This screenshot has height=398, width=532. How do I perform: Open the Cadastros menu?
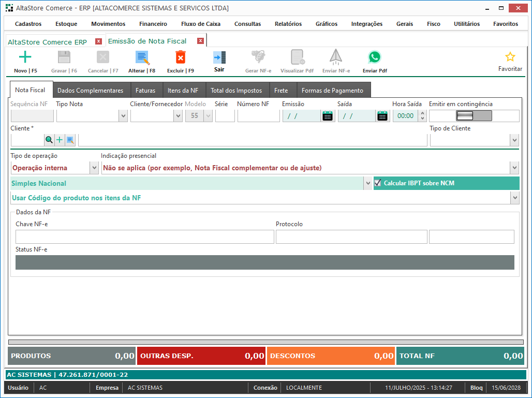(x=28, y=24)
